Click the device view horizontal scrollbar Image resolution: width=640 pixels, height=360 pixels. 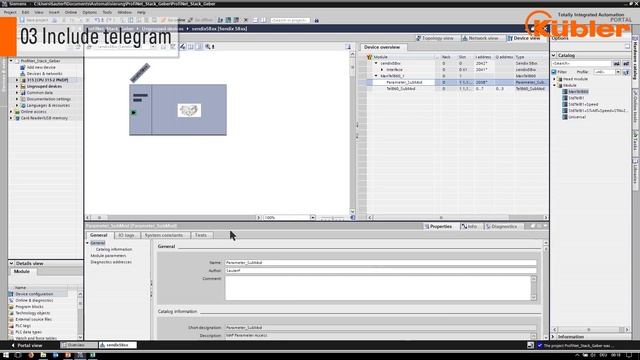tap(173, 218)
